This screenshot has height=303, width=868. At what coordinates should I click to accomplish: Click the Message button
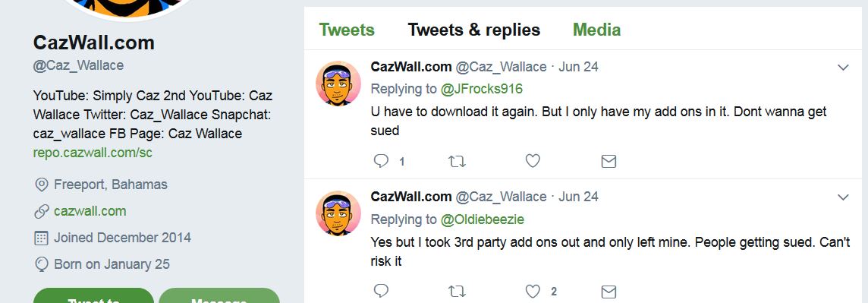[x=219, y=296]
